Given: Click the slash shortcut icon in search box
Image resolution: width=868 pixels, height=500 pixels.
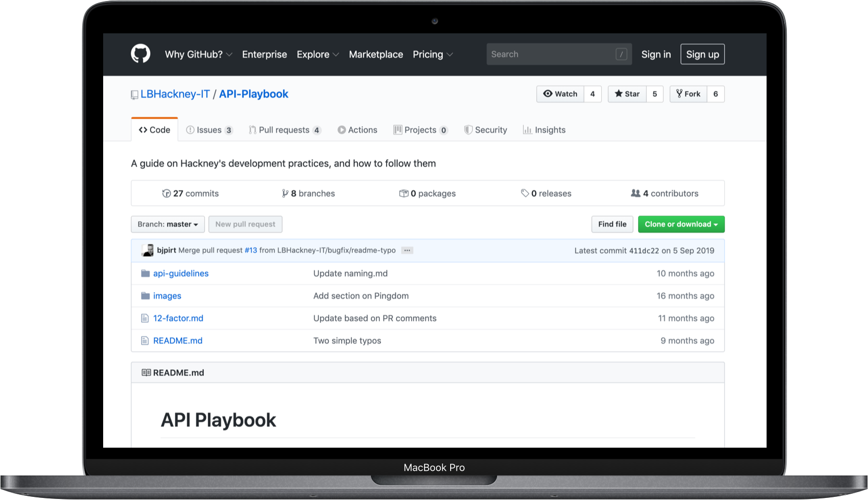Looking at the screenshot, I should click(621, 54).
